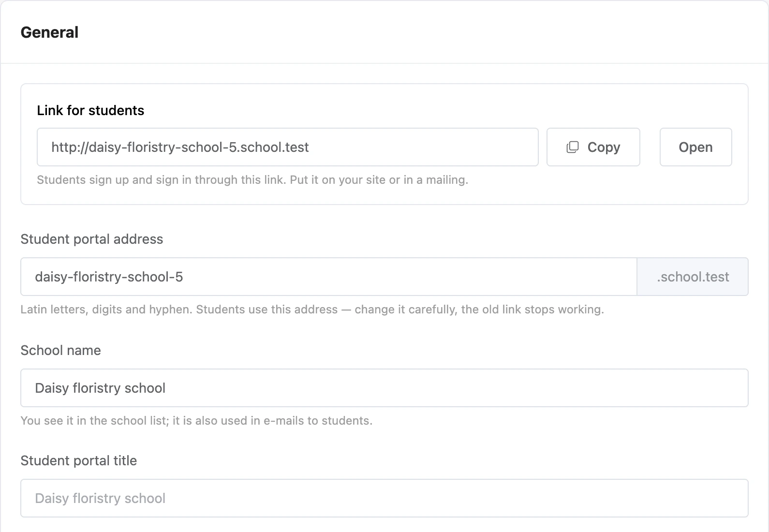Image resolution: width=769 pixels, height=532 pixels.
Task: Select the Link for students URL field
Action: (288, 147)
